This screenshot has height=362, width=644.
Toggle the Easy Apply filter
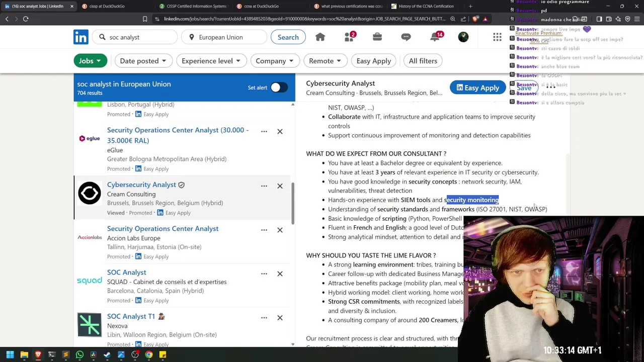373,61
